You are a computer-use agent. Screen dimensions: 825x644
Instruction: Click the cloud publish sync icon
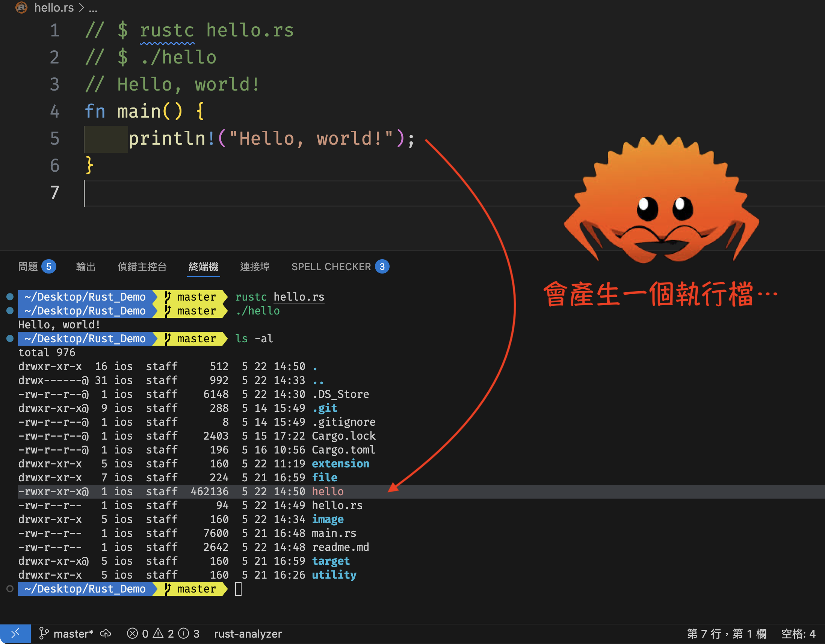tap(106, 634)
